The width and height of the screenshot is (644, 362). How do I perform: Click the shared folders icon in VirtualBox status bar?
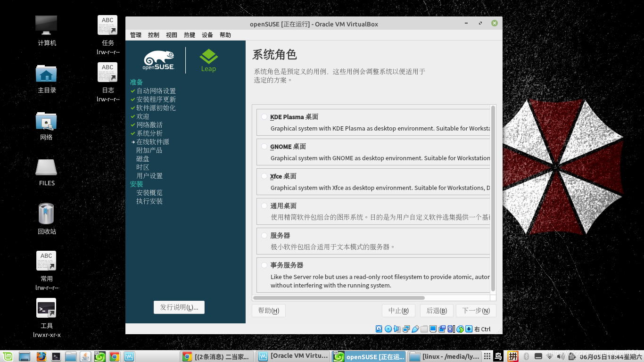pyautogui.click(x=424, y=329)
